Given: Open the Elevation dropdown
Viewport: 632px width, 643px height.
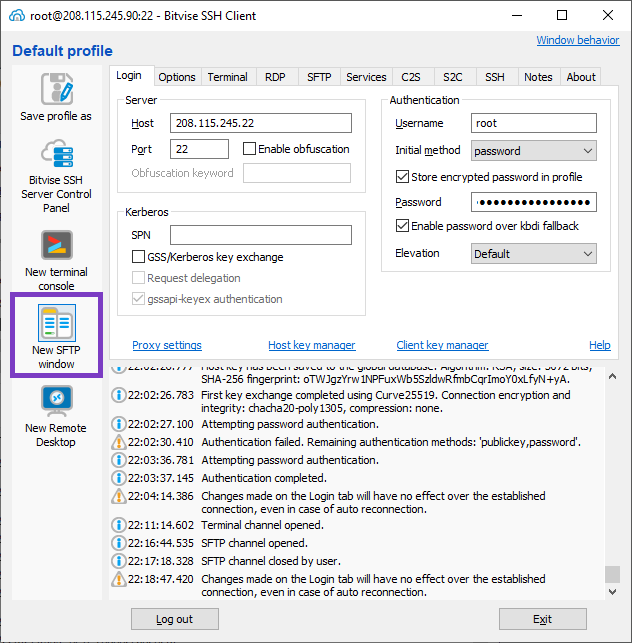Looking at the screenshot, I should tap(534, 253).
